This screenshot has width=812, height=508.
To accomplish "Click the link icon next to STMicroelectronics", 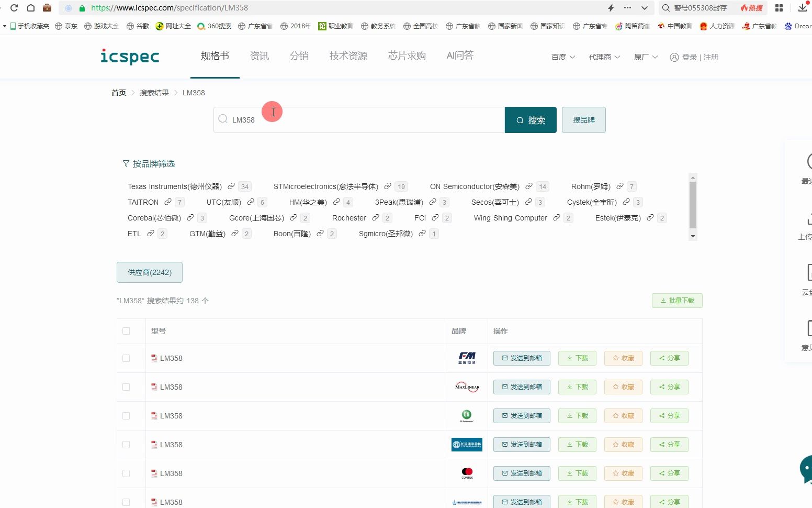I will [388, 186].
